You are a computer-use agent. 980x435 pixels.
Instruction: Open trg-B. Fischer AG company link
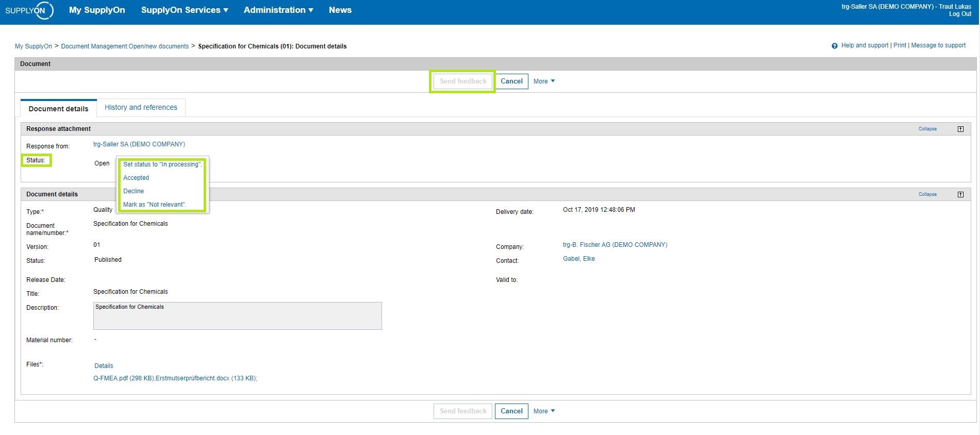(615, 245)
